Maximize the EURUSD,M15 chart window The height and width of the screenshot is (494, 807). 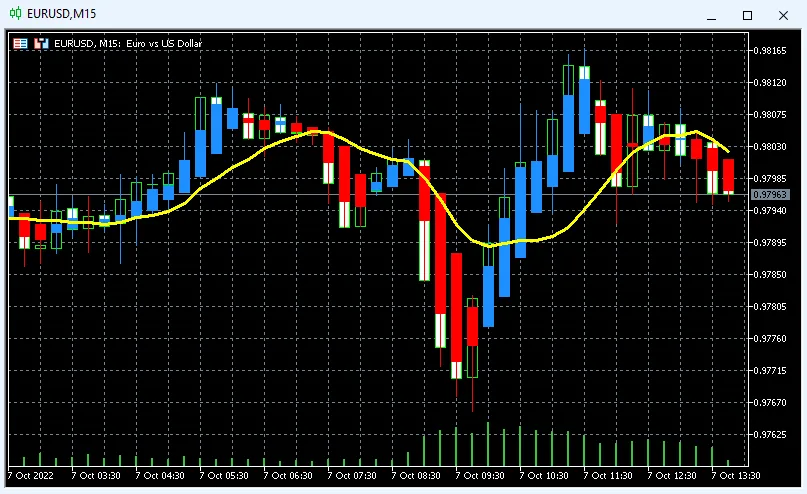(747, 15)
